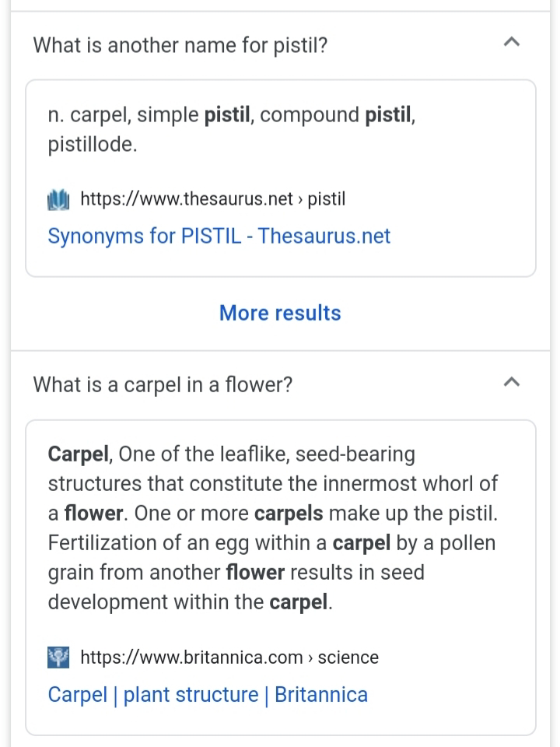Open "Synonyms for PISTIL - Thesaurus.net" link
Screen dimensions: 560x747
pyautogui.click(x=219, y=237)
